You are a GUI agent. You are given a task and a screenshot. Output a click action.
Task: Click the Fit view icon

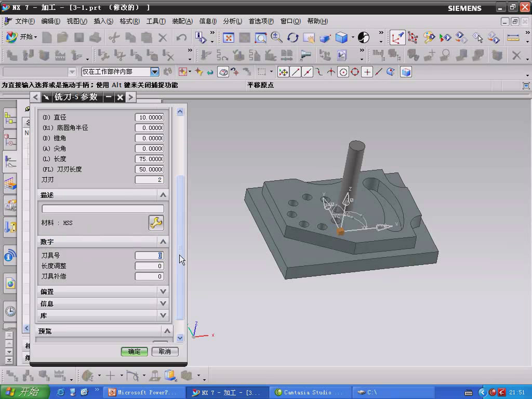point(229,37)
